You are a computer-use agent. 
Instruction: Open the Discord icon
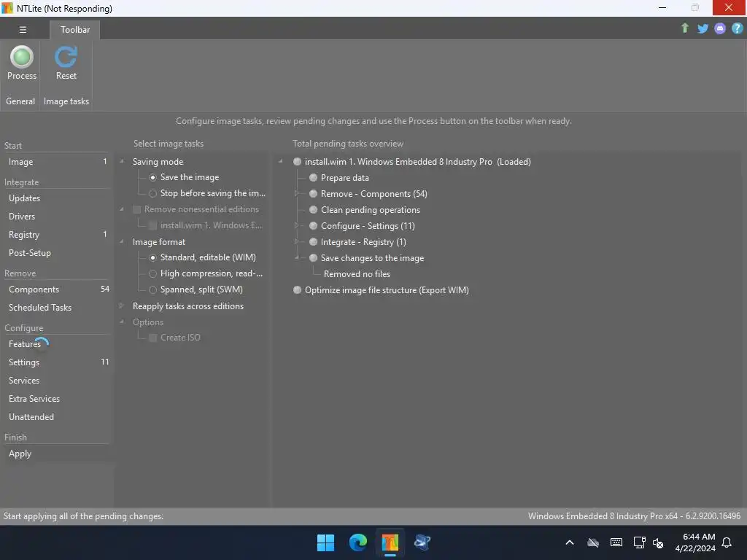(720, 28)
